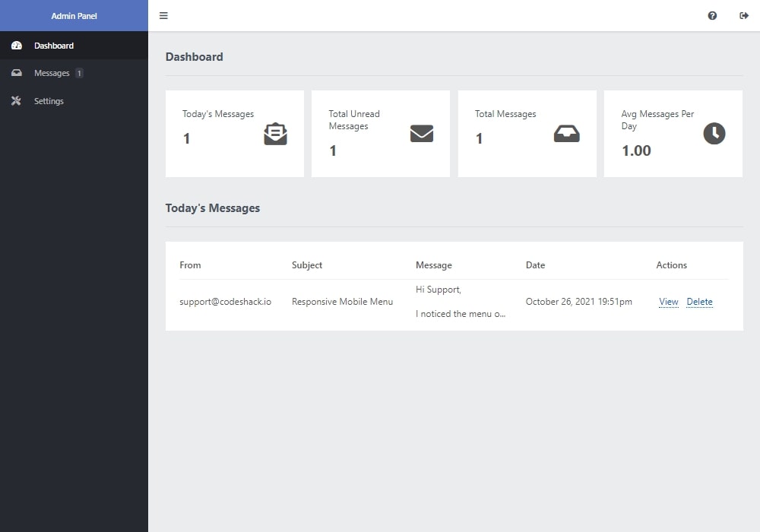
Task: Click the open envelope icon in Today's Messages card
Action: (x=275, y=134)
